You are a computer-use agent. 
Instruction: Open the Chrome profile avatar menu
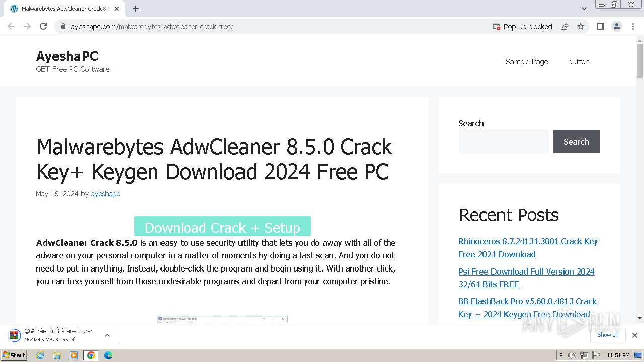click(617, 26)
